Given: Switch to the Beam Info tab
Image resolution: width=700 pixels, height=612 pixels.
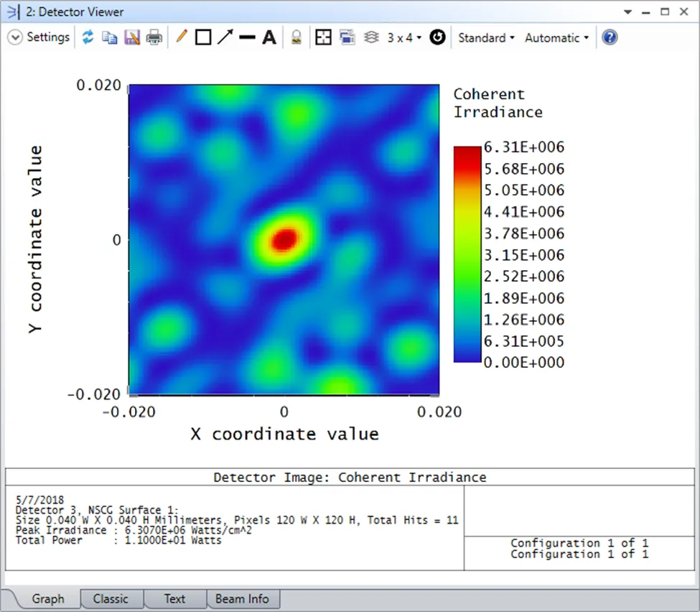Looking at the screenshot, I should pos(242,598).
